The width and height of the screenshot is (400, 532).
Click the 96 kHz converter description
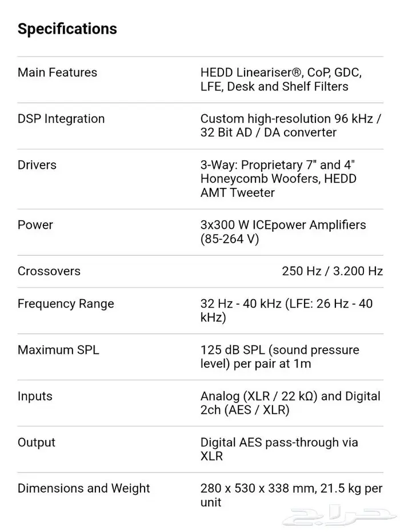pyautogui.click(x=291, y=126)
